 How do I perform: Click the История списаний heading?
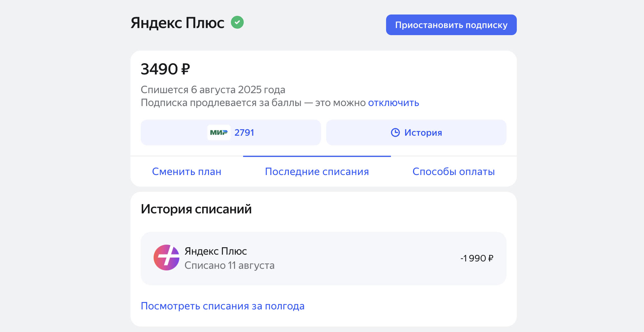pyautogui.click(x=196, y=209)
